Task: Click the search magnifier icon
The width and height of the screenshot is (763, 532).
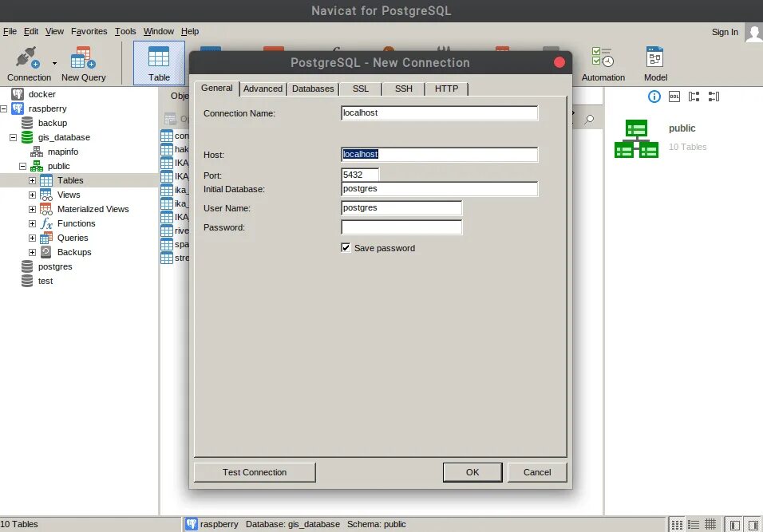Action: pos(589,119)
